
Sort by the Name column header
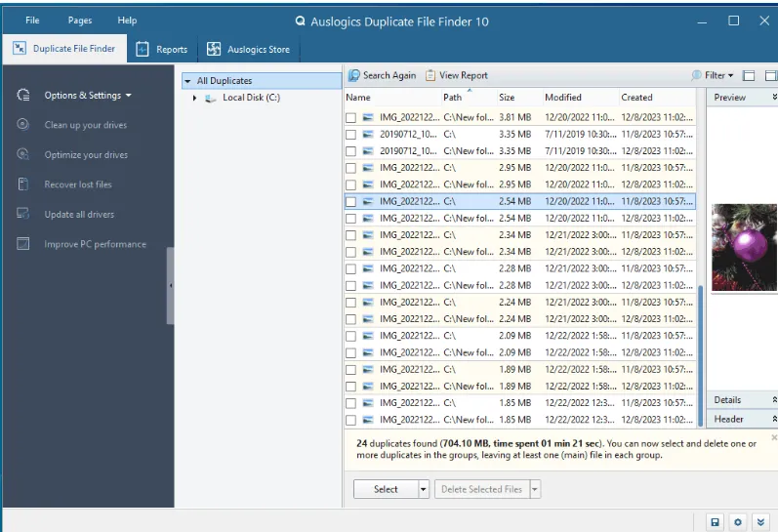point(392,98)
